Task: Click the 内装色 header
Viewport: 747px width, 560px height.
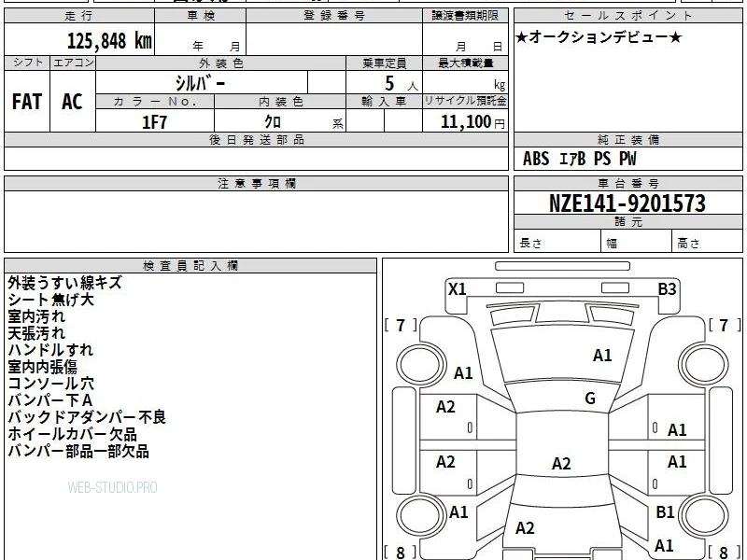Action: pyautogui.click(x=280, y=102)
